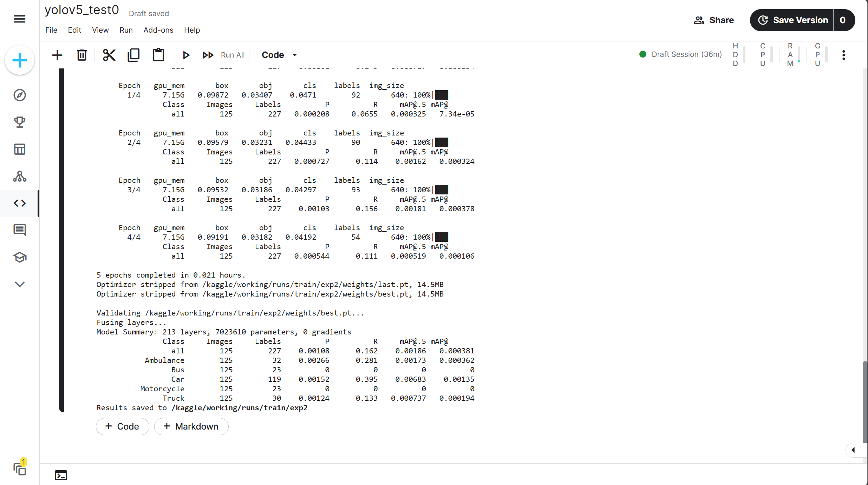Click the Run All button
Screen dimensions: 868x485
232,54
